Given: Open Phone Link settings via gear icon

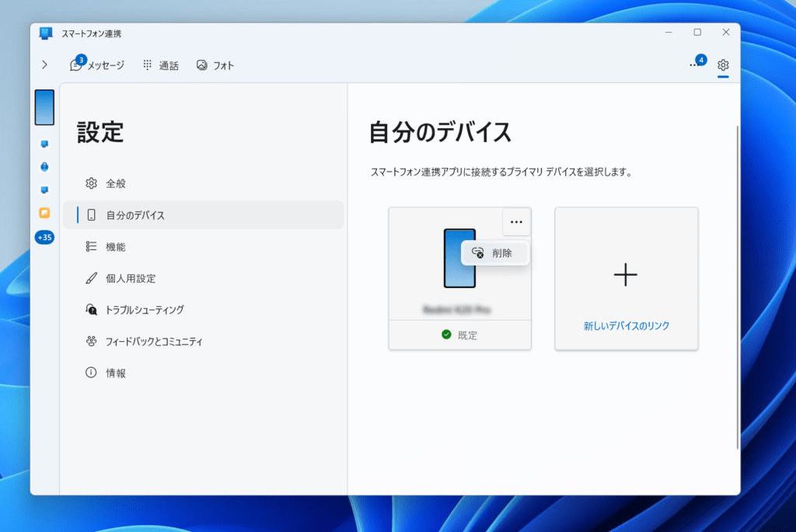Looking at the screenshot, I should coord(723,65).
